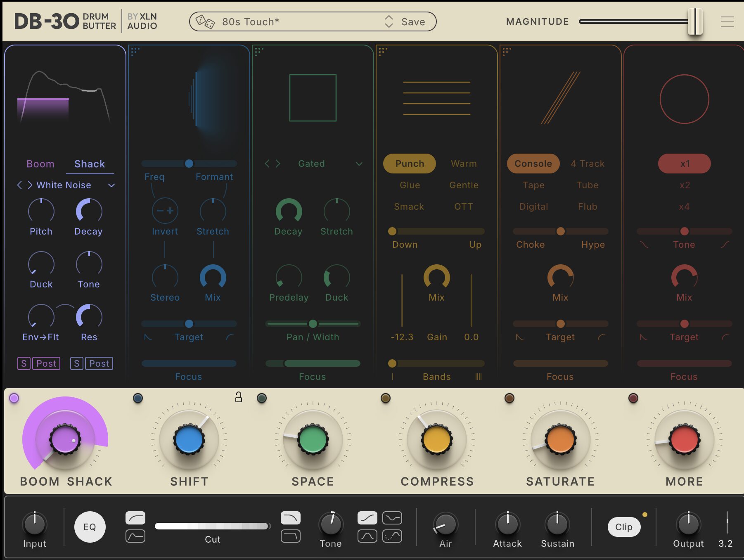Toggle the Compress module power dot
This screenshot has height=560, width=744.
pyautogui.click(x=385, y=398)
